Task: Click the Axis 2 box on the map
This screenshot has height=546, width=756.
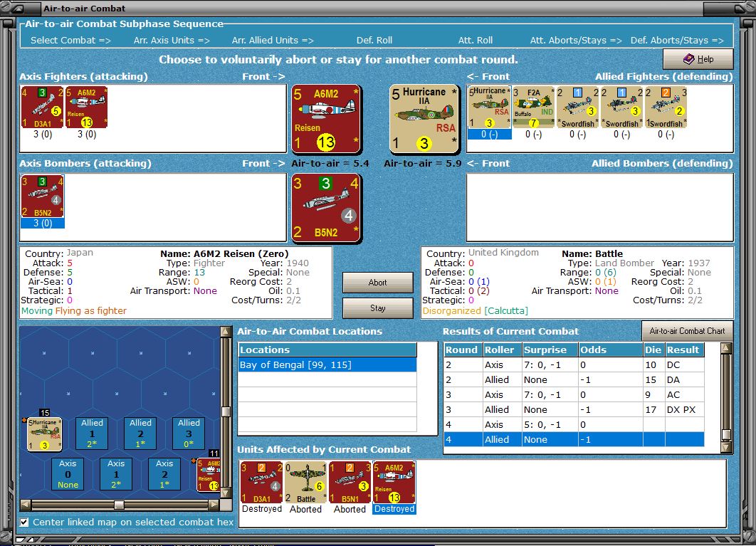Action: click(164, 473)
